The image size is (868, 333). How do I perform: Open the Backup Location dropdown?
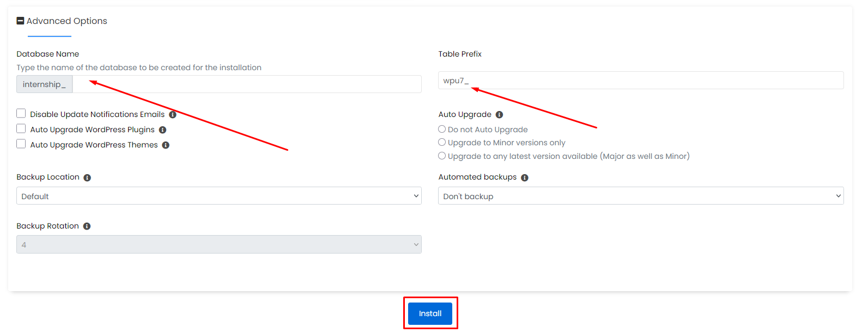(x=219, y=196)
